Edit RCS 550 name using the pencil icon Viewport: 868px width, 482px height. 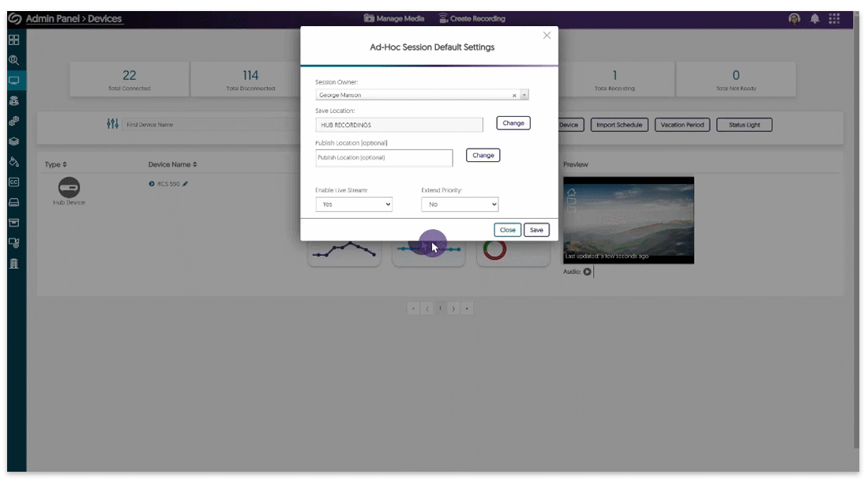coord(185,183)
